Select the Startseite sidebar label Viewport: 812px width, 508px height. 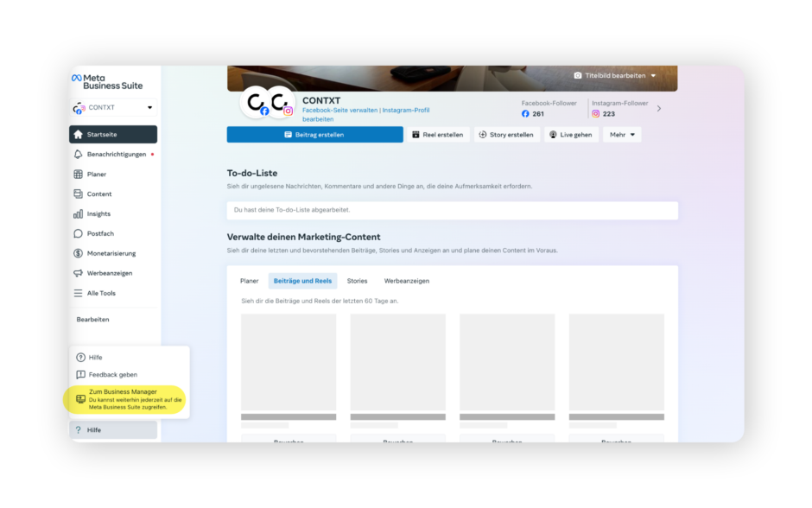point(102,135)
